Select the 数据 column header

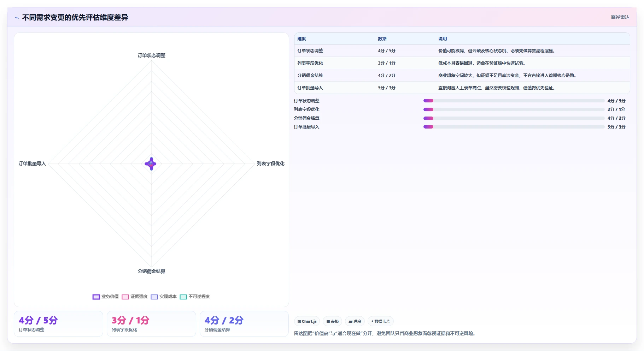[382, 39]
